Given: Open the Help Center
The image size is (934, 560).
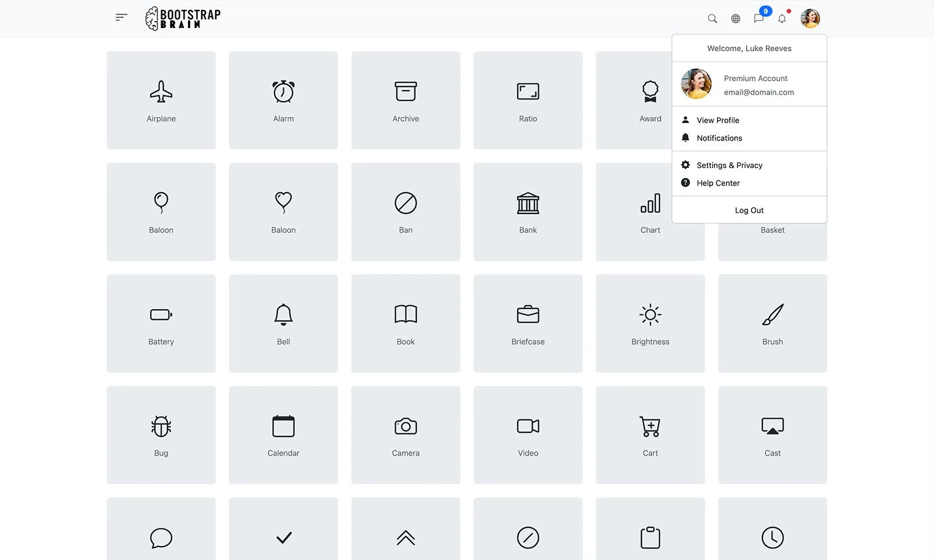Looking at the screenshot, I should [718, 183].
